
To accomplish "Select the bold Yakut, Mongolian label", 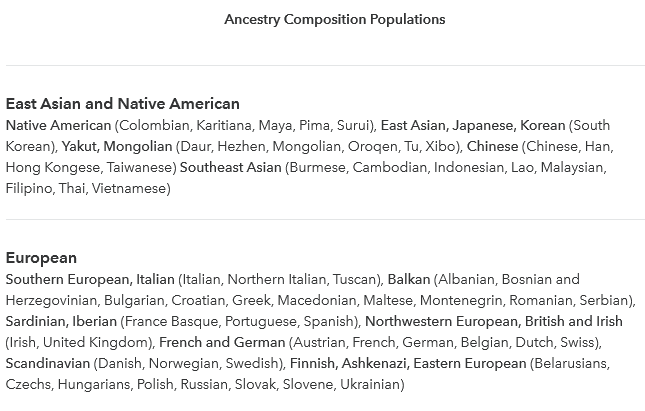I will click(117, 146).
